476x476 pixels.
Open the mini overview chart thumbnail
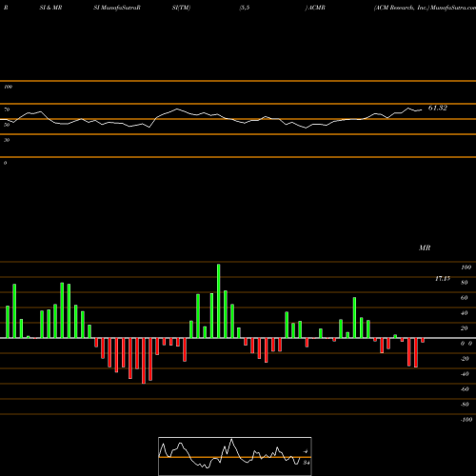pos(235,456)
